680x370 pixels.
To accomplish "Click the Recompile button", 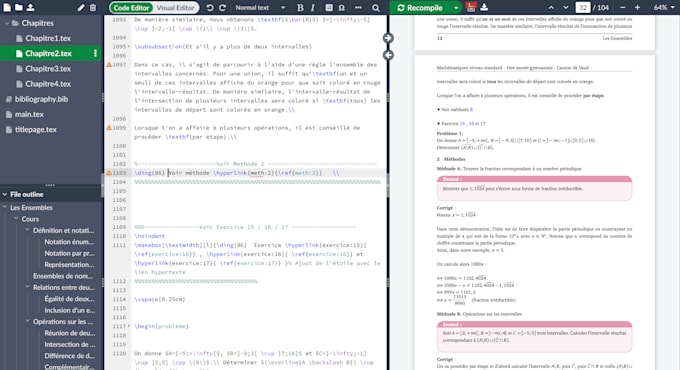I will 421,8.
